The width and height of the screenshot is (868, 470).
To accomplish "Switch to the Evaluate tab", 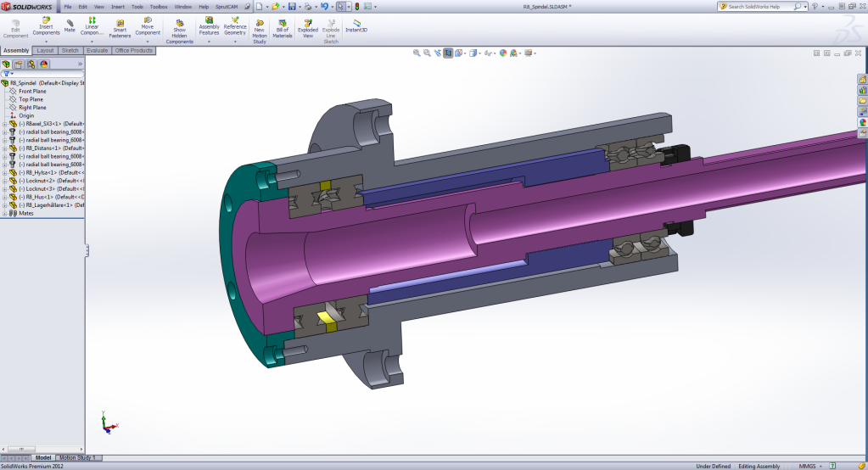I will coord(97,50).
